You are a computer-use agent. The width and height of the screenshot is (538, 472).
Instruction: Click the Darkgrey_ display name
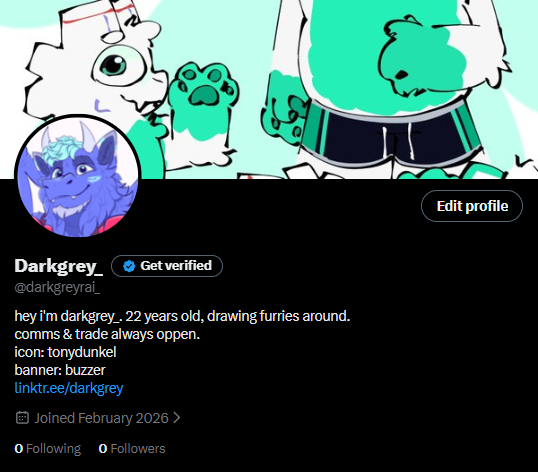point(59,266)
